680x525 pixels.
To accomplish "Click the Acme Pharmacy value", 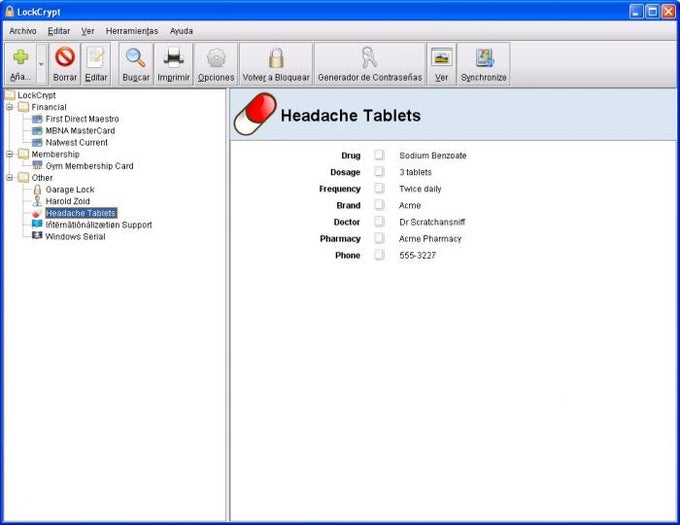I will coord(430,239).
